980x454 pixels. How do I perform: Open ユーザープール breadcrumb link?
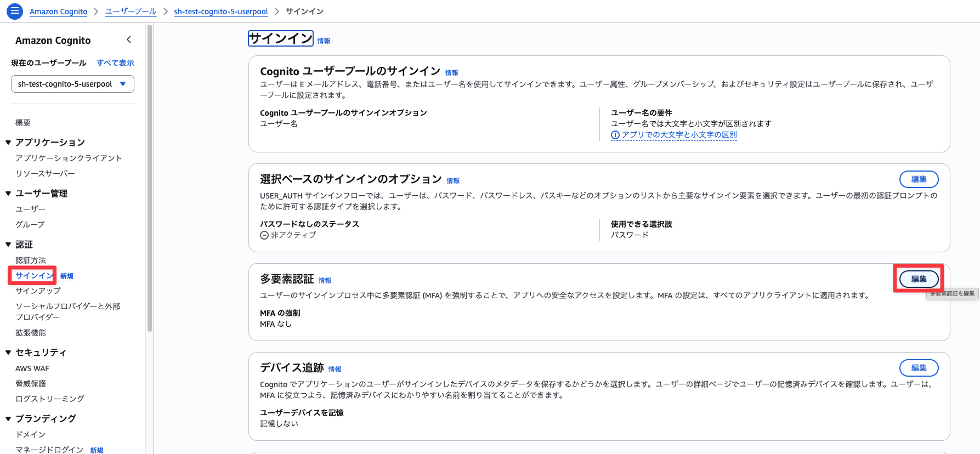click(x=131, y=12)
